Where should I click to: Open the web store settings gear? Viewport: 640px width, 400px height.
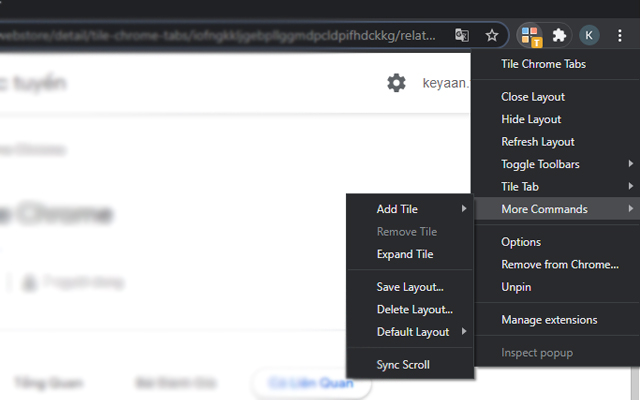click(x=396, y=83)
